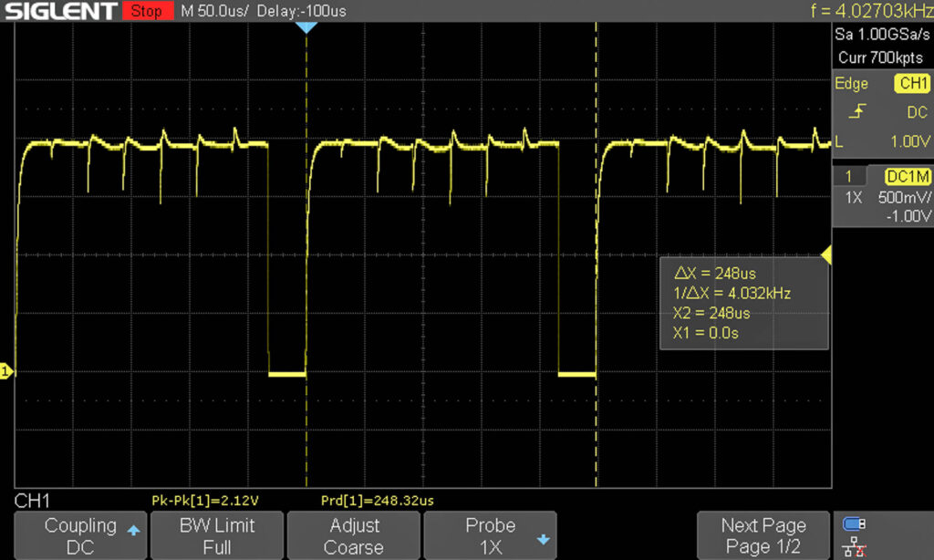Screen dimensions: 934x560
Task: Click the X2 = 248us cursor value
Action: pyautogui.click(x=711, y=313)
